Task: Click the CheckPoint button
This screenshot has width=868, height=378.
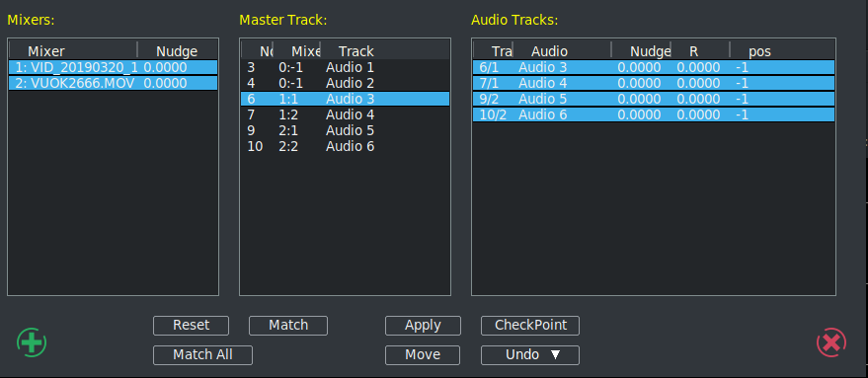Action: [x=530, y=326]
